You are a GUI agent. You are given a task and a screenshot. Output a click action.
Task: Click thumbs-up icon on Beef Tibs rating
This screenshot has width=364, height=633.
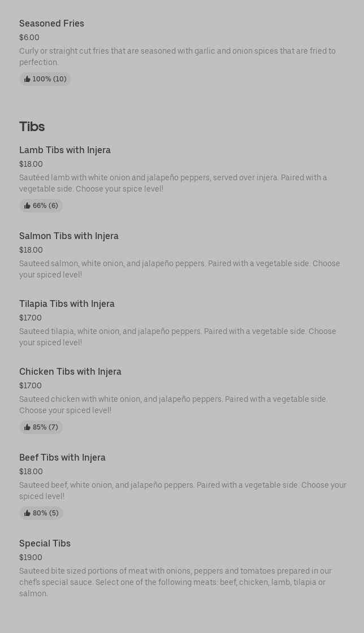coord(27,513)
